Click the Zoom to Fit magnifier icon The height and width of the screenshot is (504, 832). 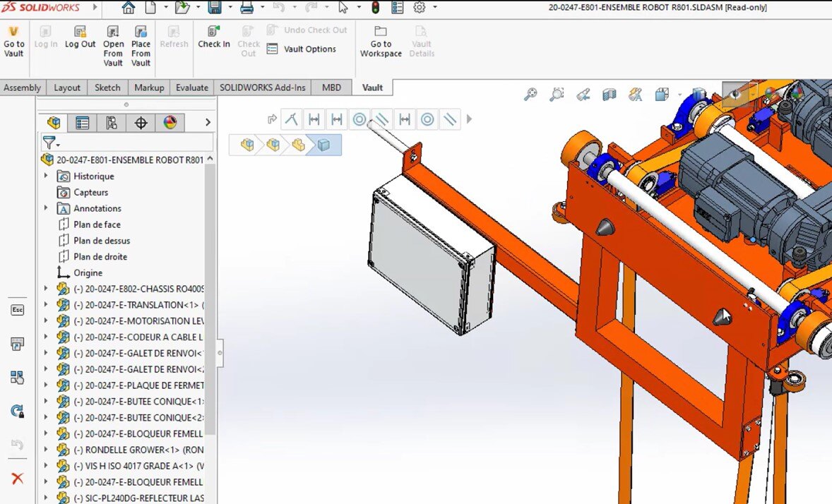[x=530, y=94]
